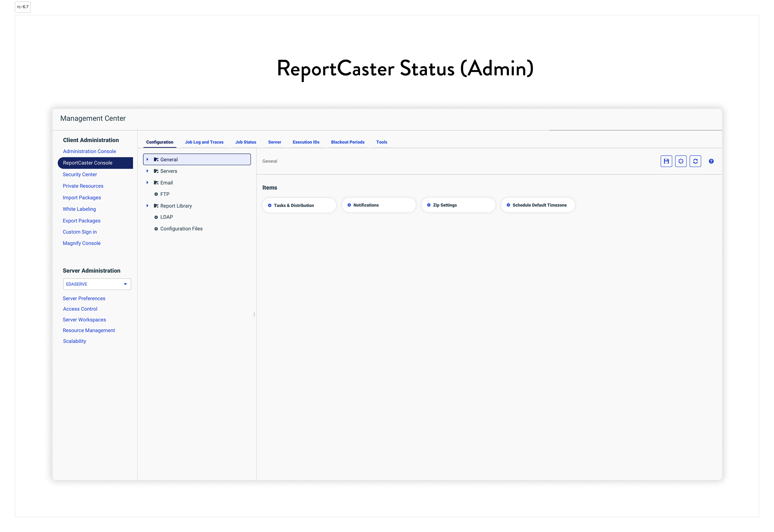774x532 pixels.
Task: Open the Zip Settings item
Action: pyautogui.click(x=458, y=205)
